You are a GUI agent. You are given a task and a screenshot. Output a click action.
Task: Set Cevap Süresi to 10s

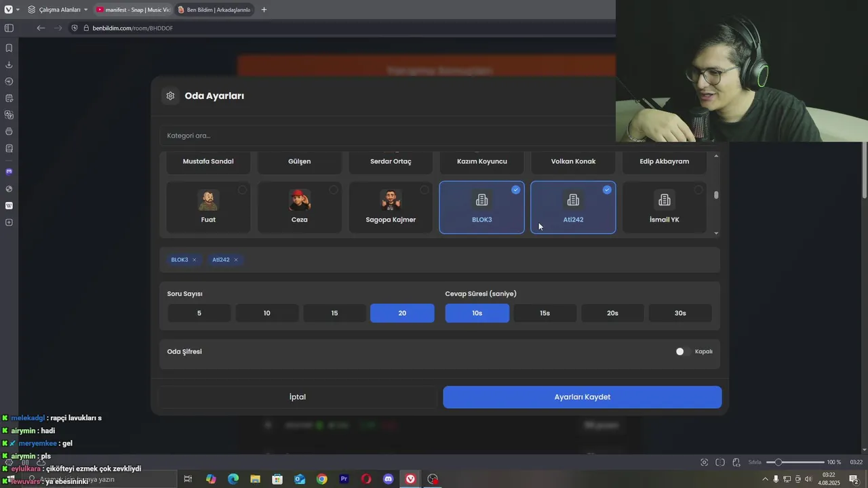pyautogui.click(x=477, y=313)
